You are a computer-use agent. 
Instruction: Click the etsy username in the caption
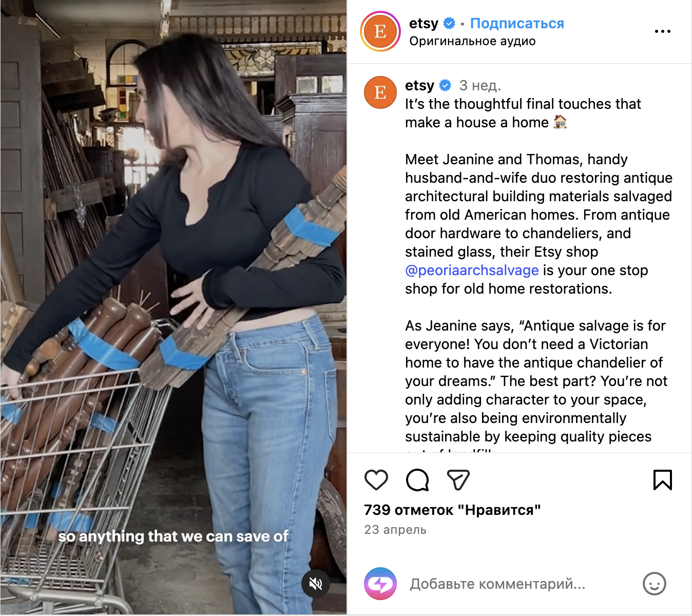tap(419, 85)
